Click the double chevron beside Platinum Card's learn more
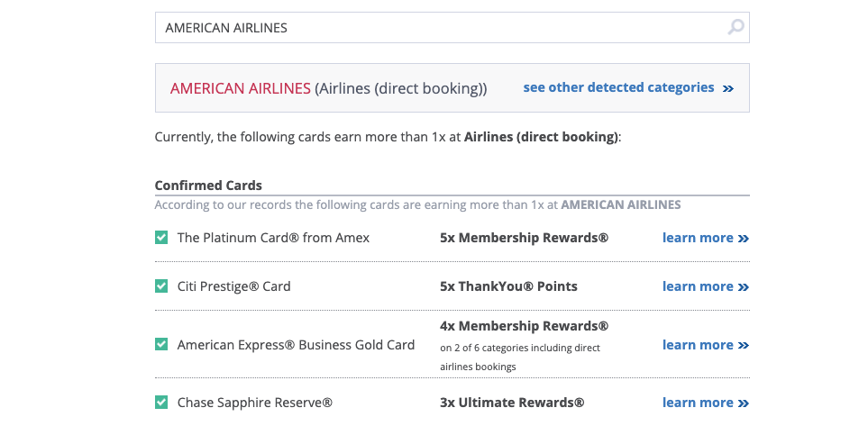 [x=744, y=239]
